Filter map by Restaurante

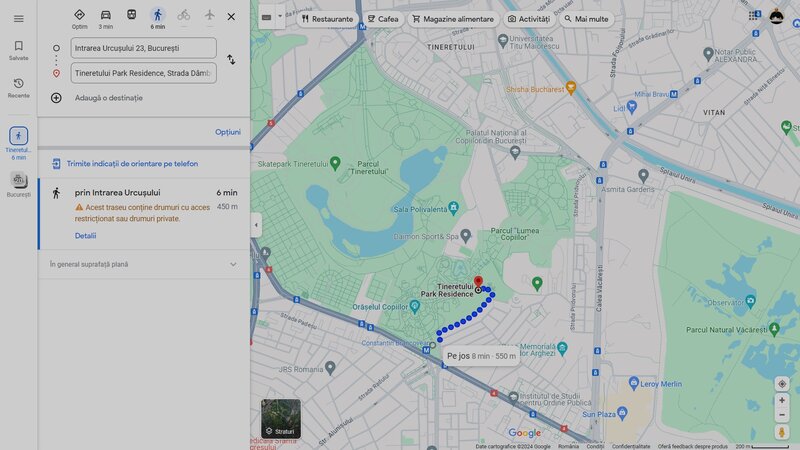tap(326, 18)
